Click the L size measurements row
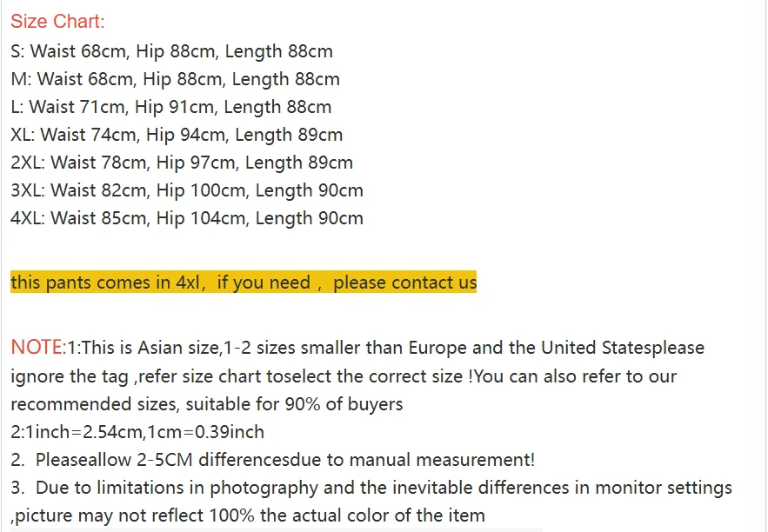The width and height of the screenshot is (768, 532). pos(170,107)
